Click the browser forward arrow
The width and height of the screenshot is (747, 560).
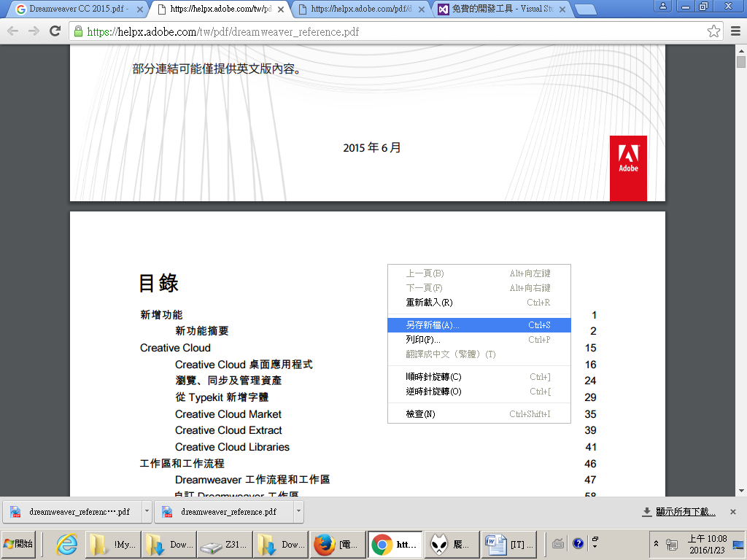pyautogui.click(x=34, y=31)
